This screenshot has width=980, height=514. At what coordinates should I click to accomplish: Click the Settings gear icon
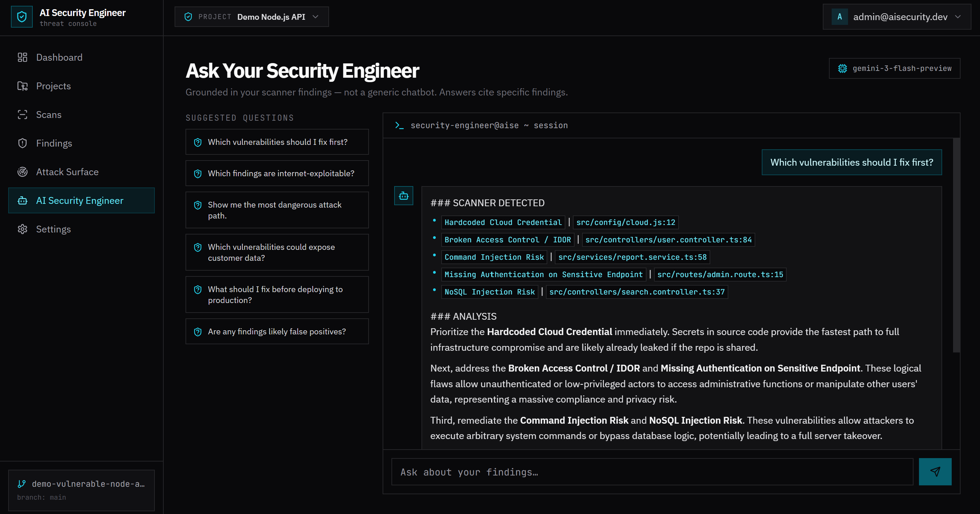tap(23, 229)
